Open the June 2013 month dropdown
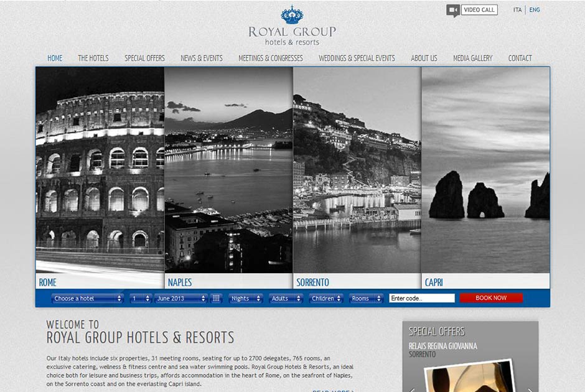 180,299
